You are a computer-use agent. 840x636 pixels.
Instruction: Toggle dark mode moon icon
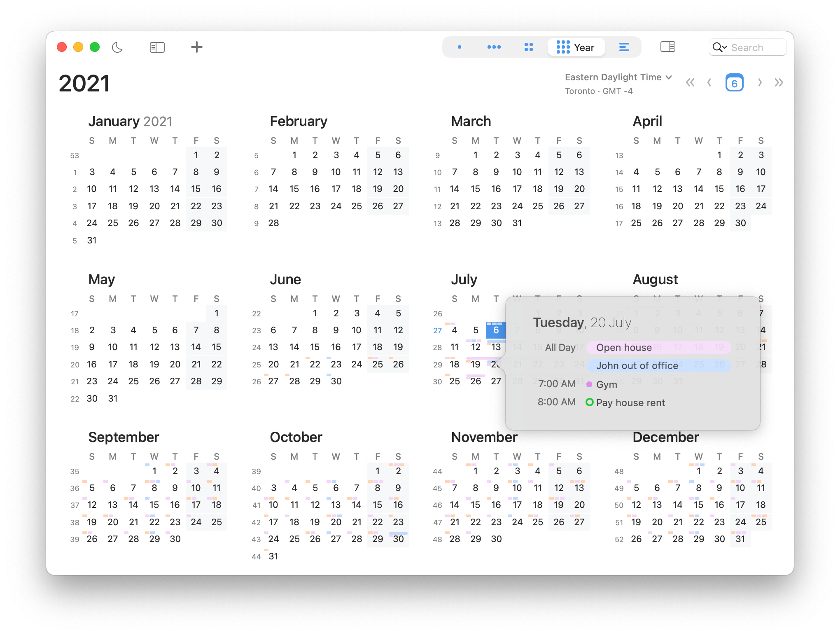click(117, 47)
